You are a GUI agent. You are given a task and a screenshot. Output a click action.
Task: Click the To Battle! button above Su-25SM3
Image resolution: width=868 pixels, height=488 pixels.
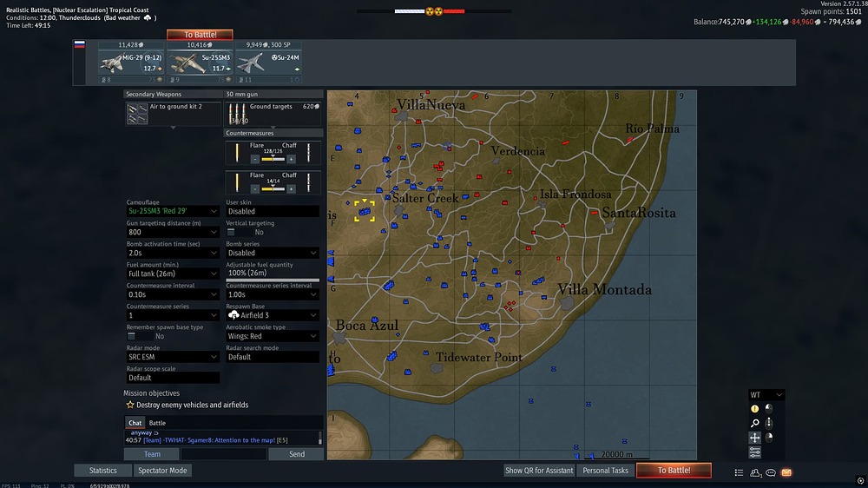(200, 35)
